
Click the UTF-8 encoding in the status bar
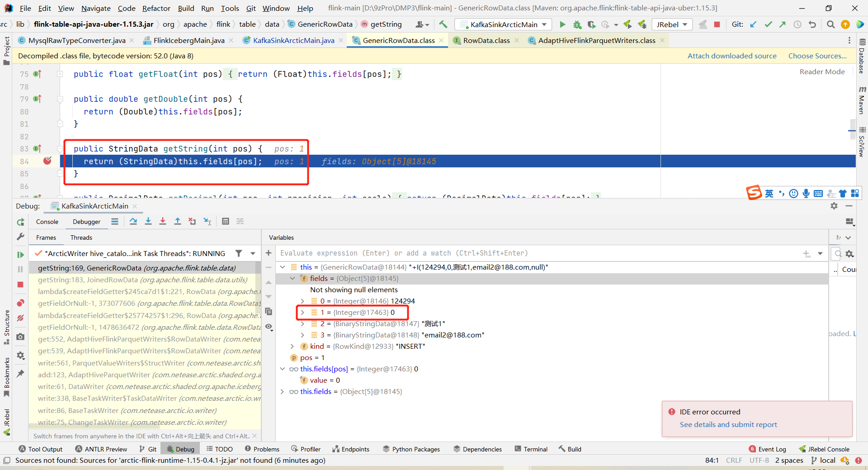point(759,461)
